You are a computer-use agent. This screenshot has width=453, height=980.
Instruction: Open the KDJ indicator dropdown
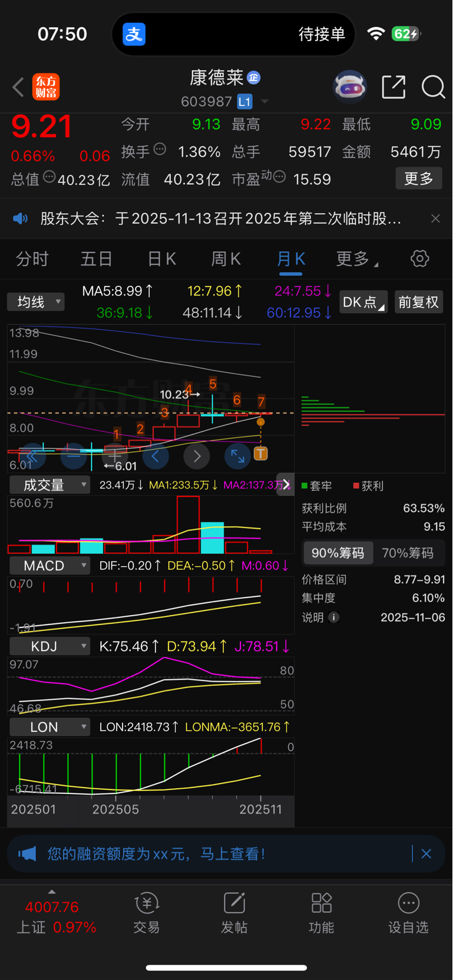(x=50, y=646)
